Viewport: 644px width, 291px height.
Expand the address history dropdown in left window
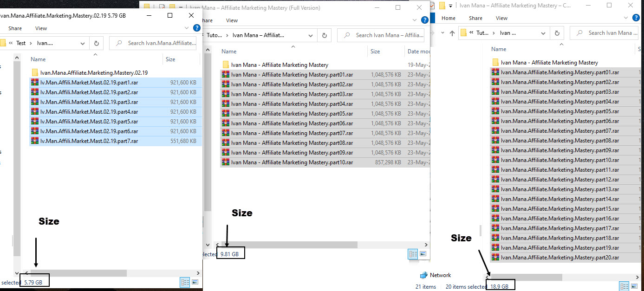(83, 43)
